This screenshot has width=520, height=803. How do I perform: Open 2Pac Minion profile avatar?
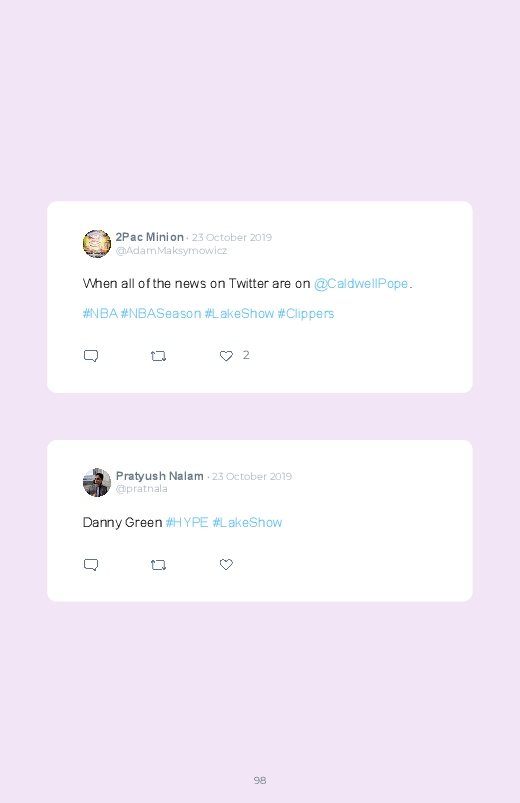pos(97,244)
